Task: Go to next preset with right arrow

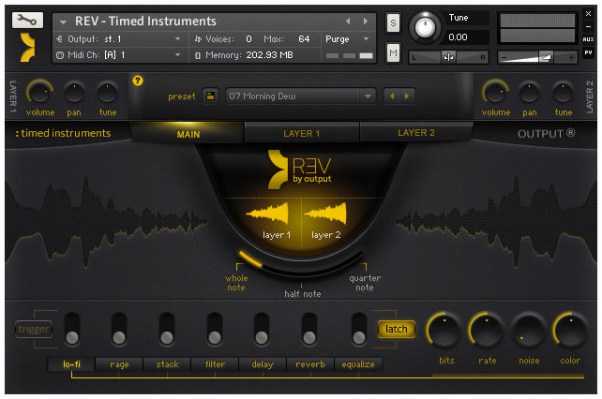Action: pyautogui.click(x=407, y=96)
